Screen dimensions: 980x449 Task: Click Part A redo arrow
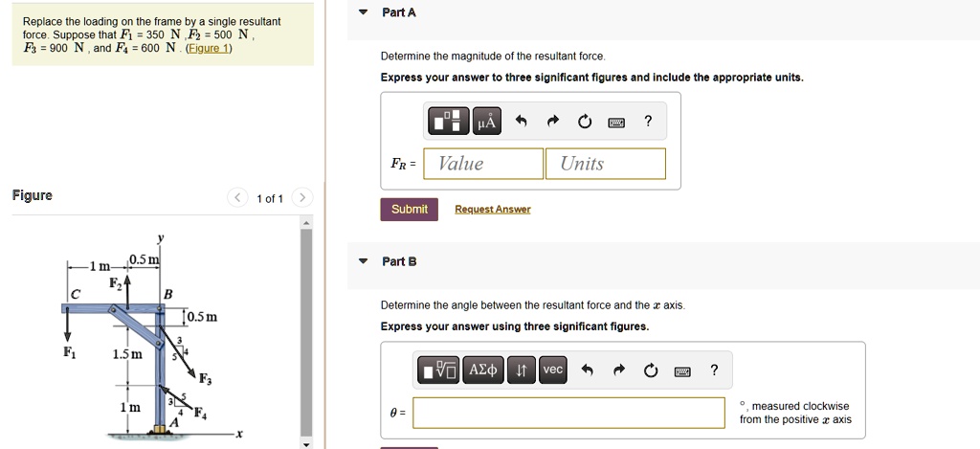[x=553, y=122]
